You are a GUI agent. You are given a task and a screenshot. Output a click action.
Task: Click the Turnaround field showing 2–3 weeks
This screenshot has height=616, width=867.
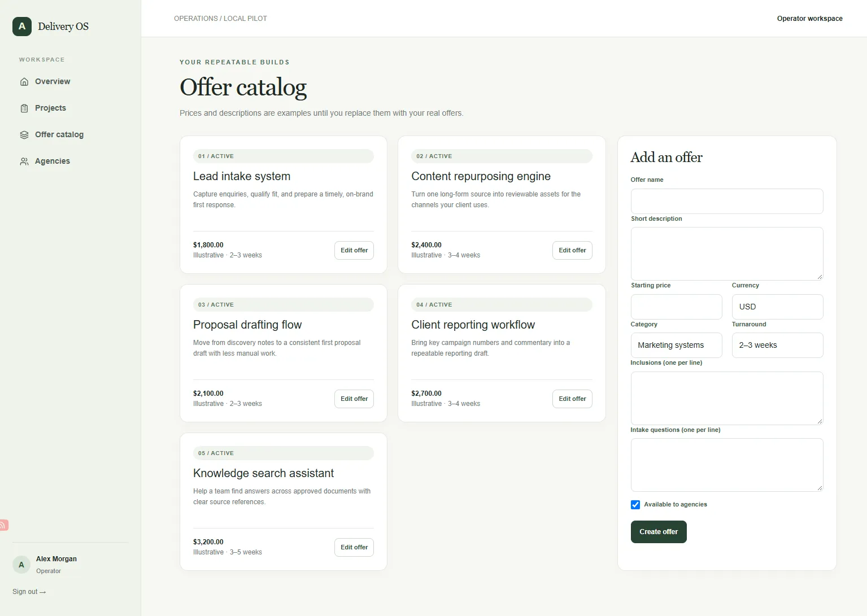777,345
